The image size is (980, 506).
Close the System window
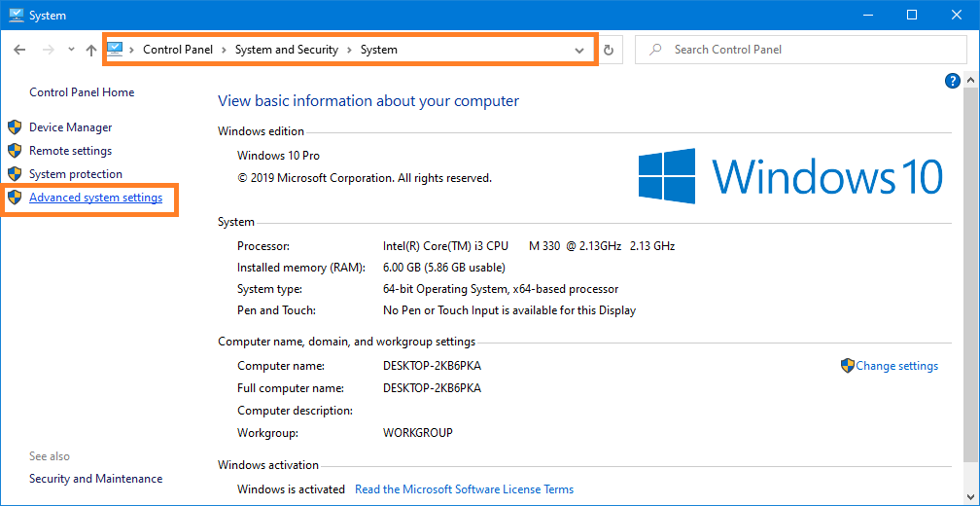(957, 15)
